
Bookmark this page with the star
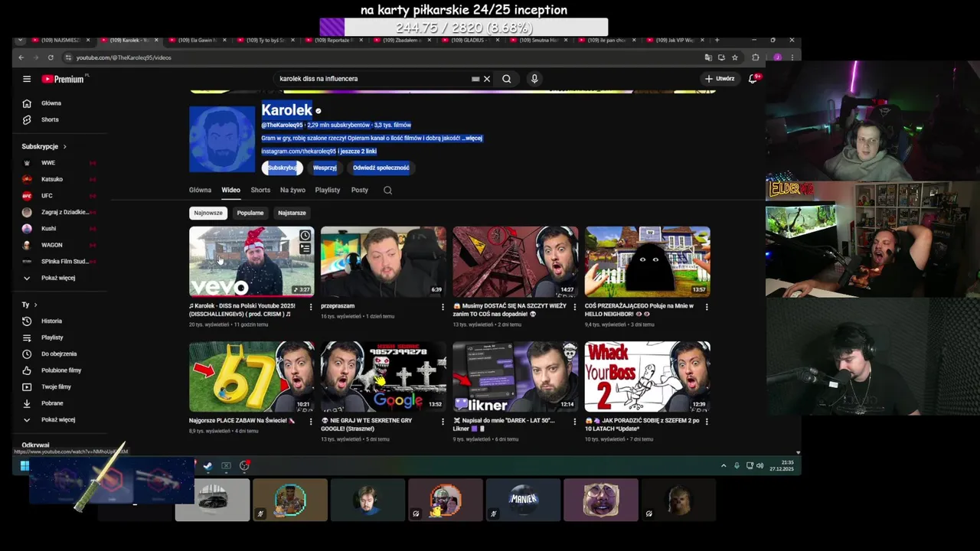tap(734, 57)
